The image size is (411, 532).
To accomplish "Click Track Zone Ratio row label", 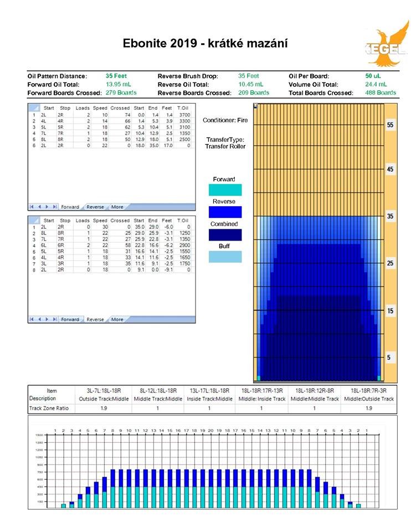I will tap(49, 408).
